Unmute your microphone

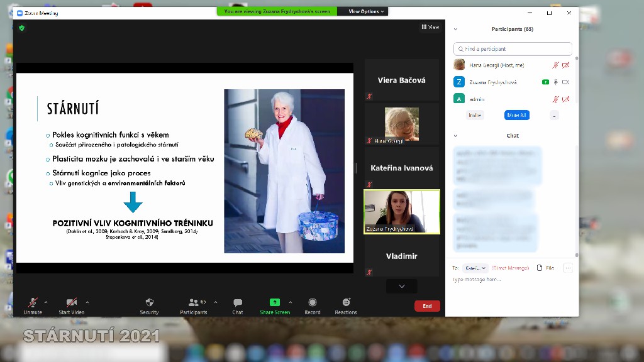tap(33, 303)
